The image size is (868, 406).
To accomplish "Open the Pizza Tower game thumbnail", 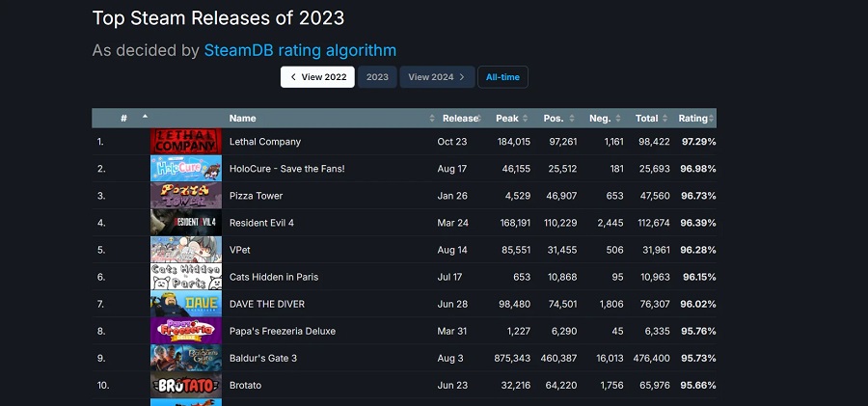I will coord(186,196).
